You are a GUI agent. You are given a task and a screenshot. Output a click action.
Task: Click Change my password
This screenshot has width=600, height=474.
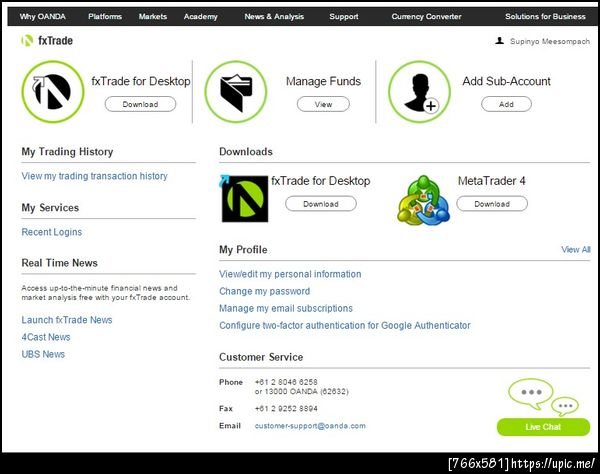coord(264,291)
